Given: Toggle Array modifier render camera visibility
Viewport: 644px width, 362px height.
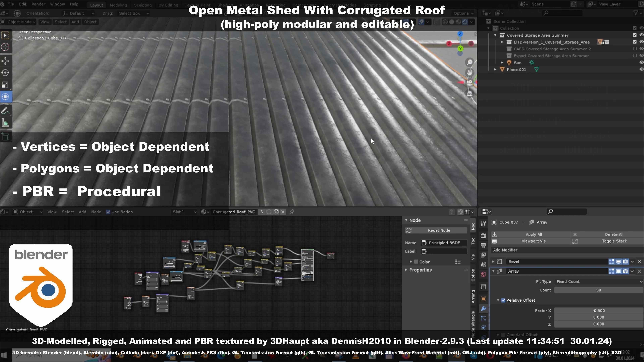Looking at the screenshot, I should point(625,271).
